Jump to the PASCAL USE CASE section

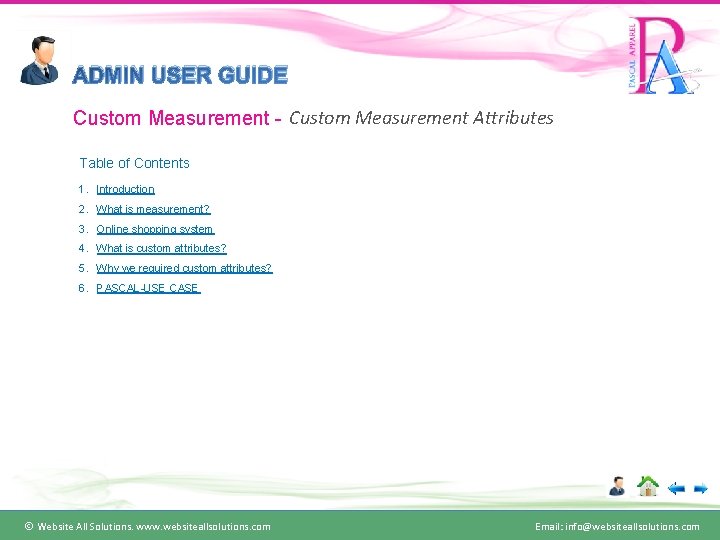click(148, 288)
